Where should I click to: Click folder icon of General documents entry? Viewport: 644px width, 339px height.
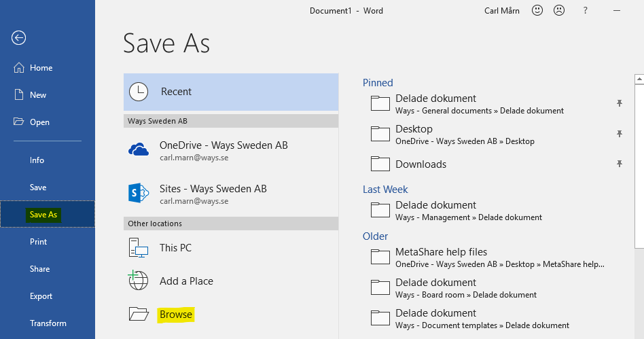(x=380, y=103)
